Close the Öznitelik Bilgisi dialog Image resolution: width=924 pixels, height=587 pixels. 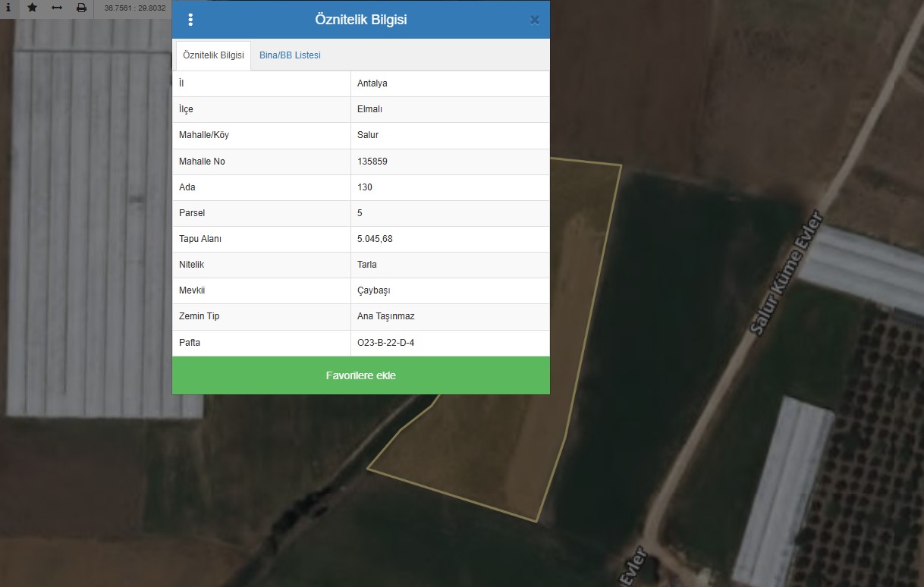[534, 20]
